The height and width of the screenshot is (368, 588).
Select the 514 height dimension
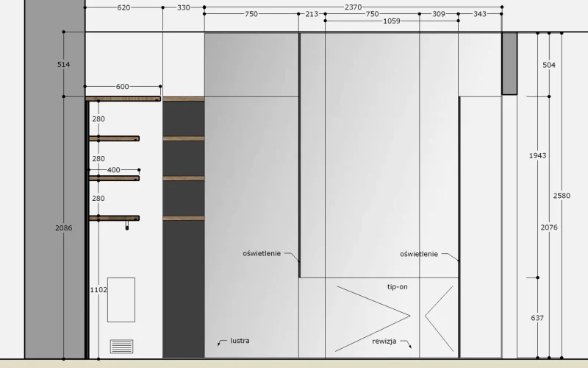[64, 65]
